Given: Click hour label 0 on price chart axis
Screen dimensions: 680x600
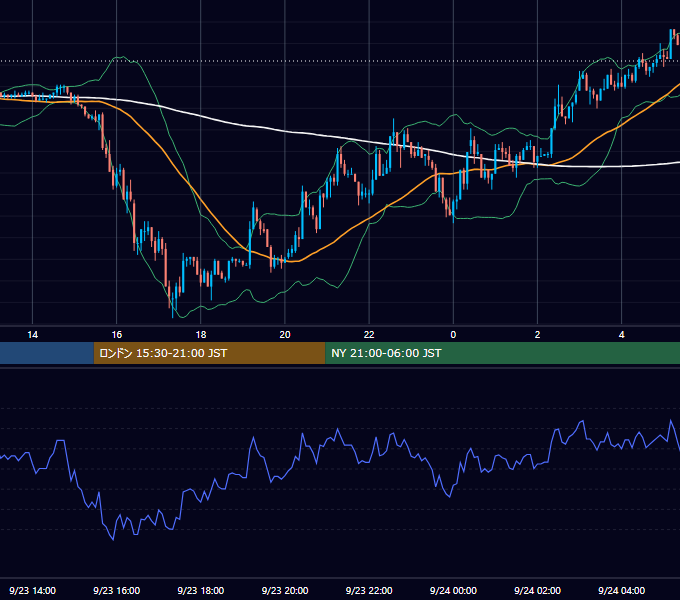Looking at the screenshot, I should click(453, 335).
